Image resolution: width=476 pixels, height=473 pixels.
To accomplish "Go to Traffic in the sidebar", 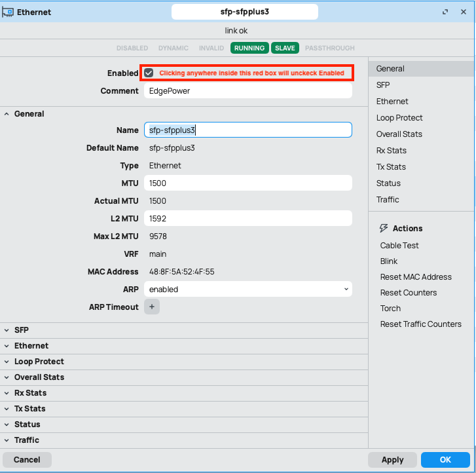I will pos(421,200).
